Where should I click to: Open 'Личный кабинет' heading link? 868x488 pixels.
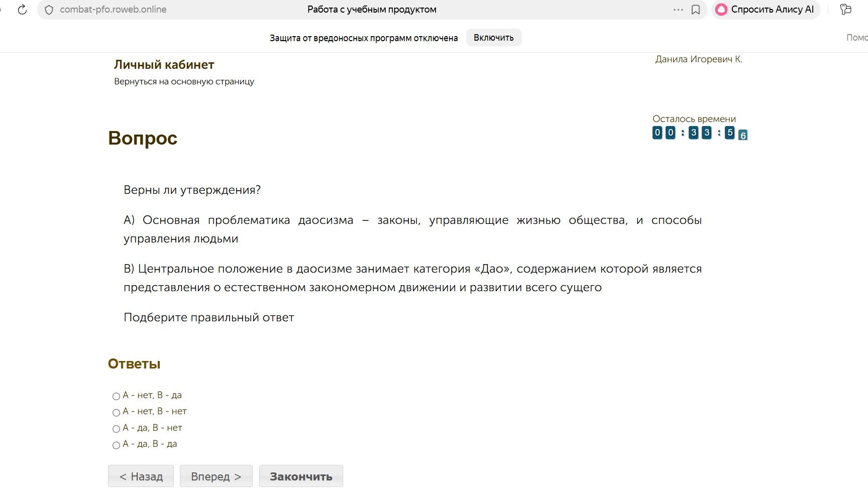[x=164, y=65]
